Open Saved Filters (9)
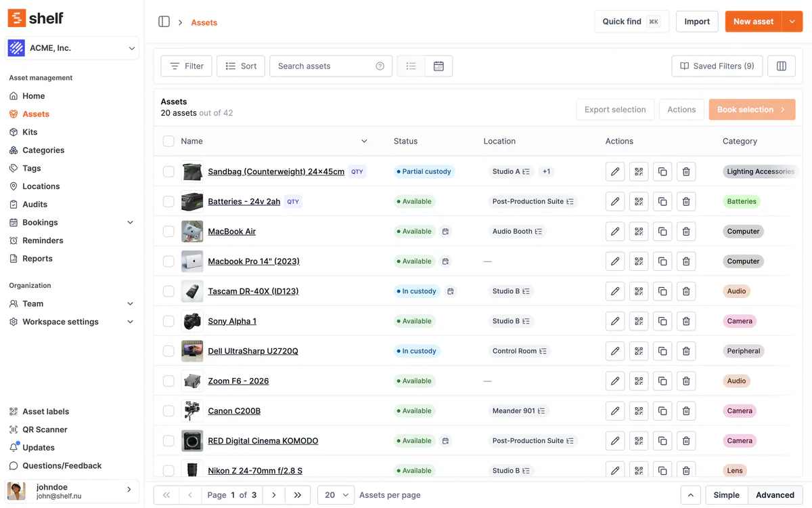Screen dimensions: 812x508 717,66
